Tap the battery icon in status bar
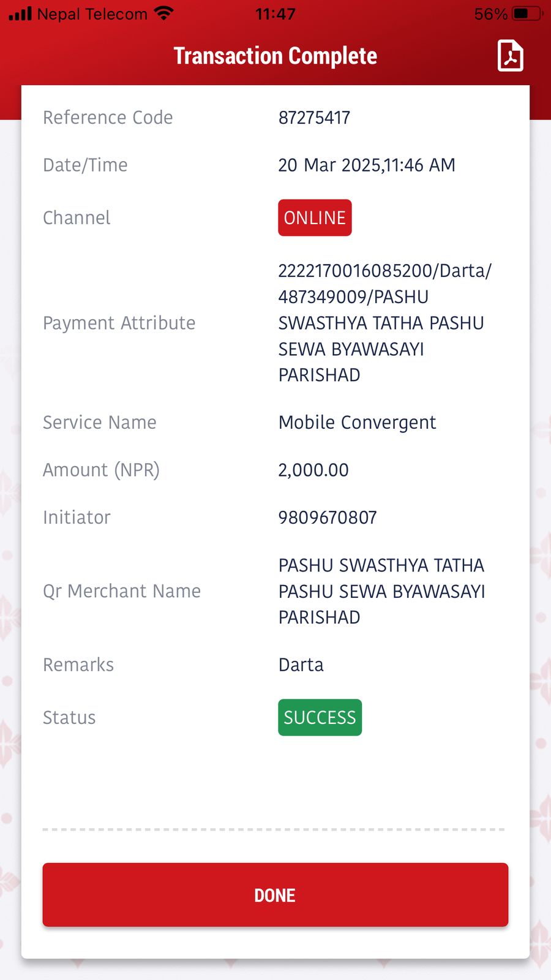The image size is (551, 980). pyautogui.click(x=528, y=13)
